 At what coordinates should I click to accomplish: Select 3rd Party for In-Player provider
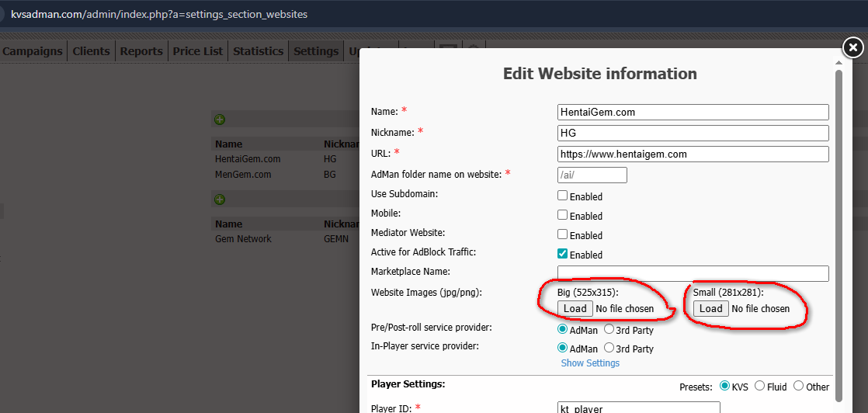609,349
